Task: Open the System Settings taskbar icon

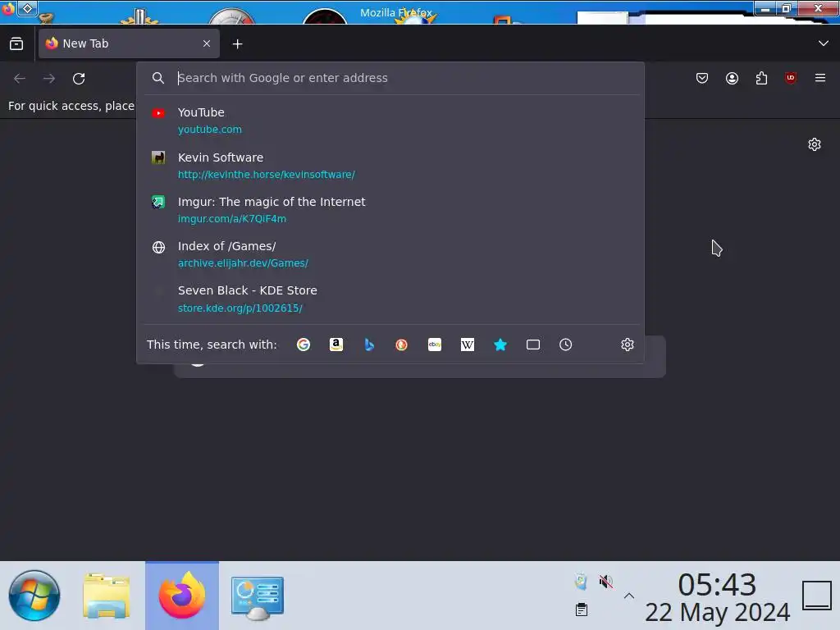Action: point(257,597)
